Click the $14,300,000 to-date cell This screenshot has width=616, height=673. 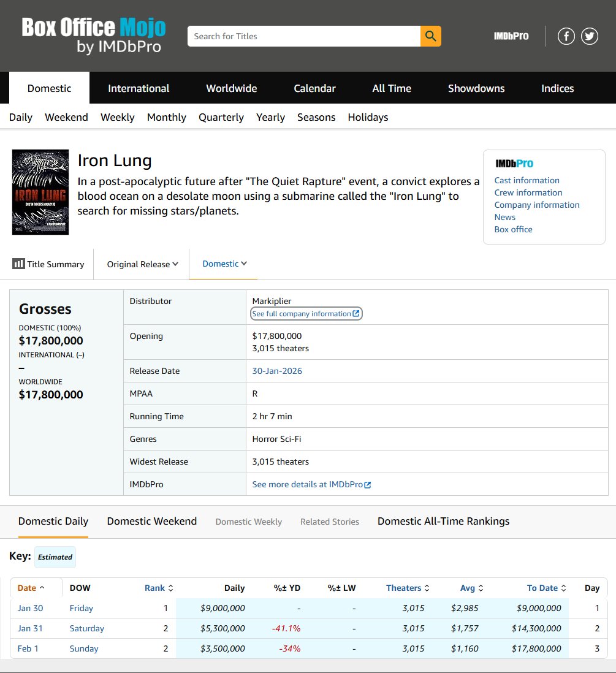click(536, 628)
